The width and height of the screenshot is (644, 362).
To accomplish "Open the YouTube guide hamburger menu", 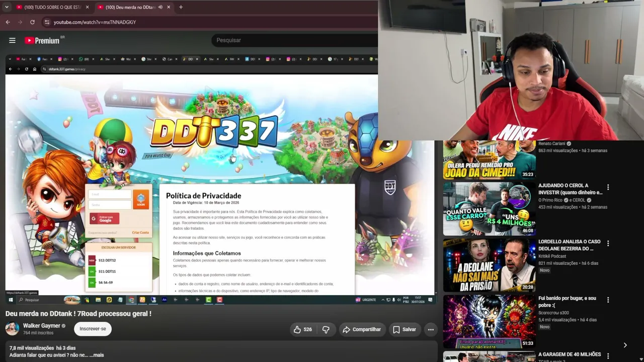I will coord(12,40).
